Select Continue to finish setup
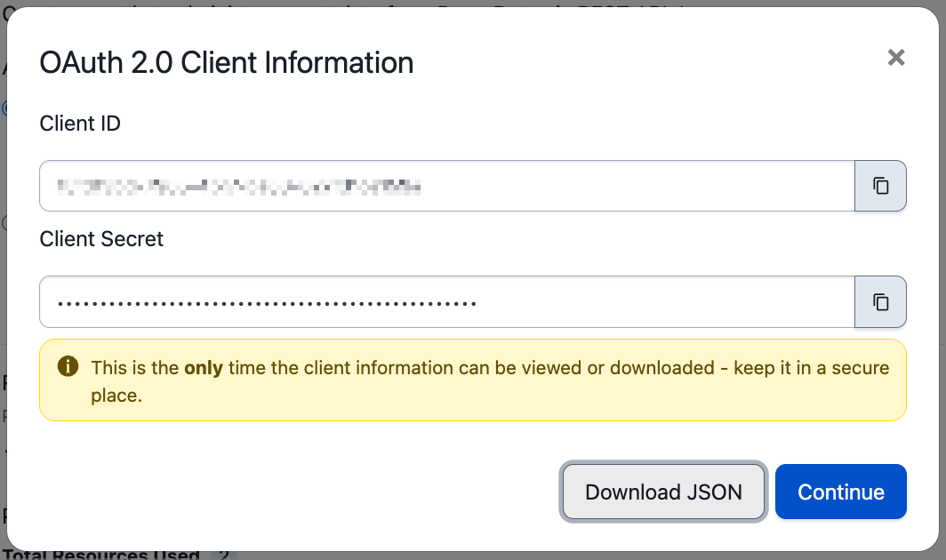 point(840,492)
